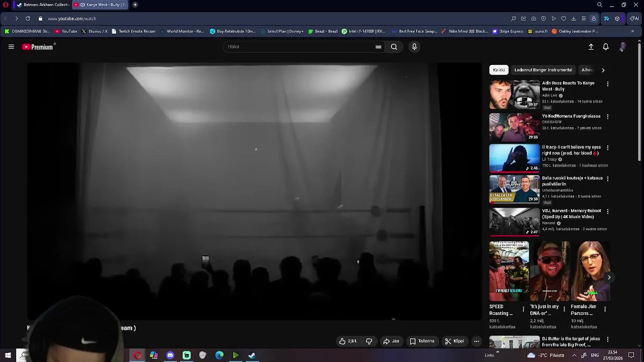Open tab search magnifier in title bar
The width and height of the screenshot is (644, 362).
pos(600,5)
